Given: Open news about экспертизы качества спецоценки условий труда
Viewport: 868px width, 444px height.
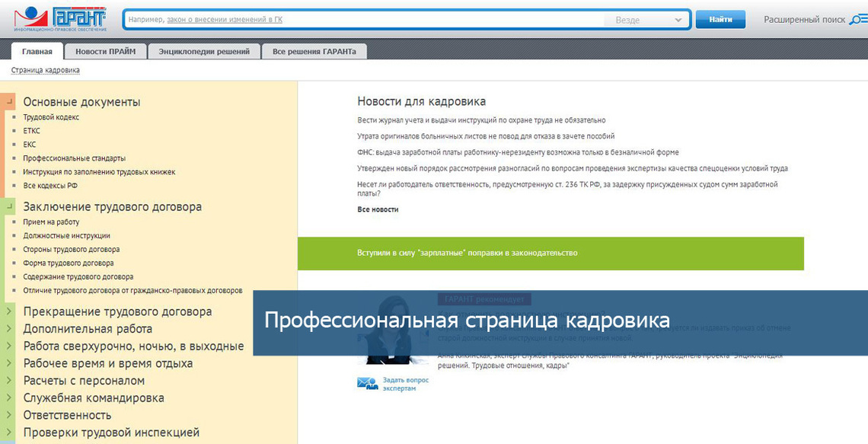Looking at the screenshot, I should click(x=573, y=168).
